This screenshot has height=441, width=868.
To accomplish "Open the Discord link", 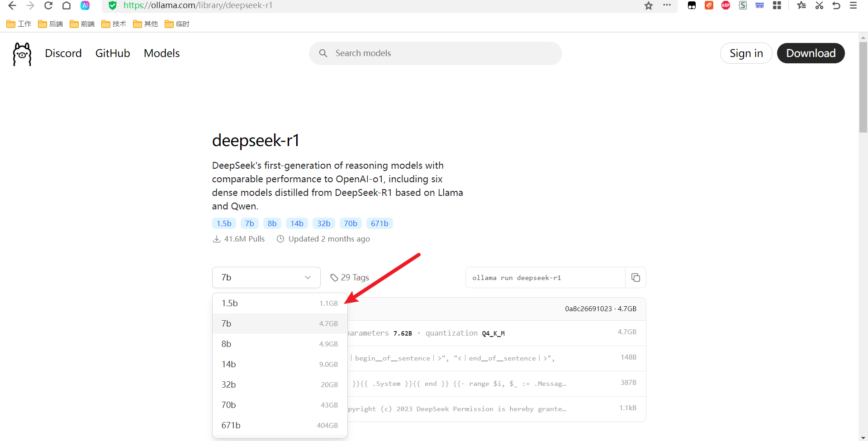I will pyautogui.click(x=63, y=53).
